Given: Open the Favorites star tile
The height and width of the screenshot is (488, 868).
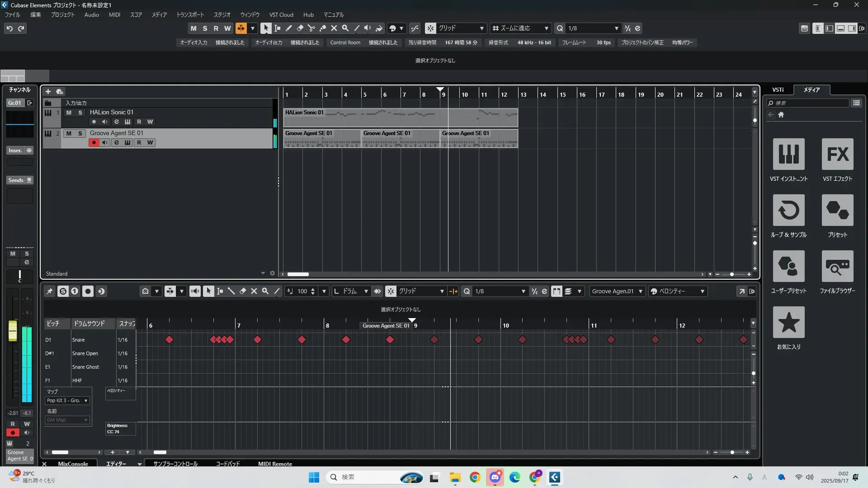Looking at the screenshot, I should pos(788,322).
